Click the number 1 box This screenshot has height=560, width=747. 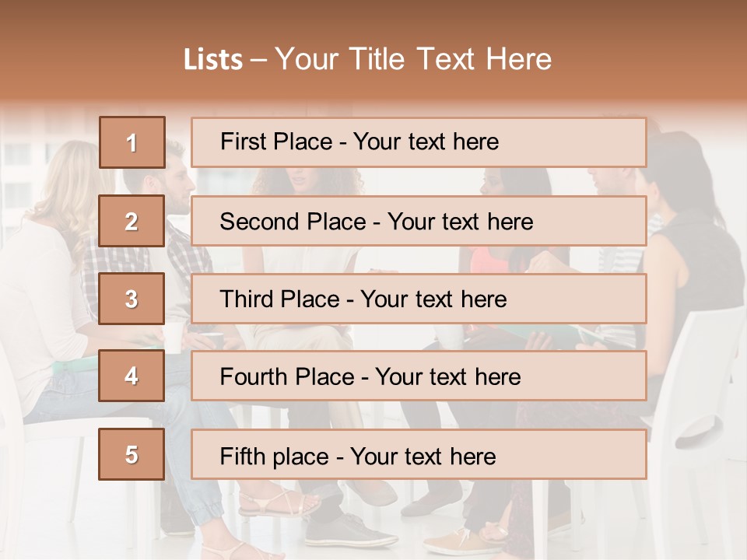(x=132, y=142)
